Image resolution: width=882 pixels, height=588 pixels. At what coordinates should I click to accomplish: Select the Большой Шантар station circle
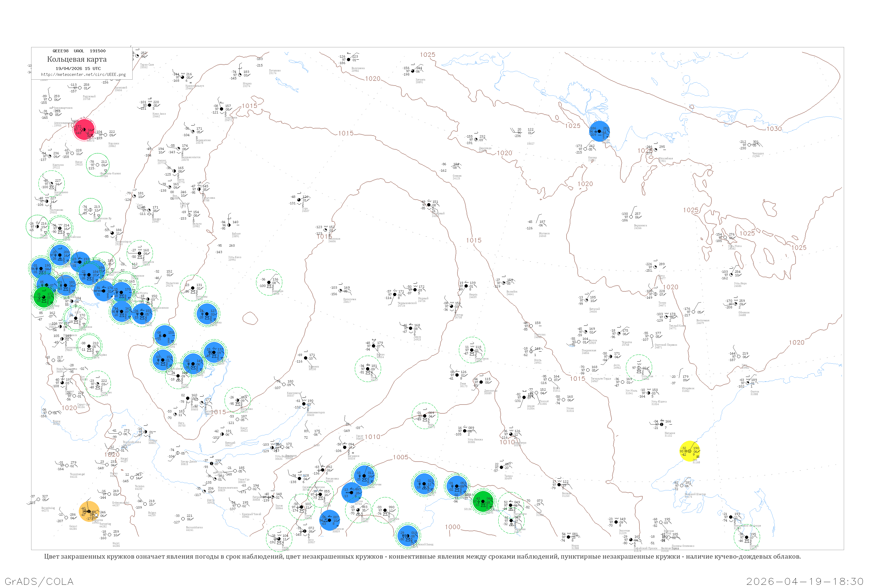click(681, 486)
